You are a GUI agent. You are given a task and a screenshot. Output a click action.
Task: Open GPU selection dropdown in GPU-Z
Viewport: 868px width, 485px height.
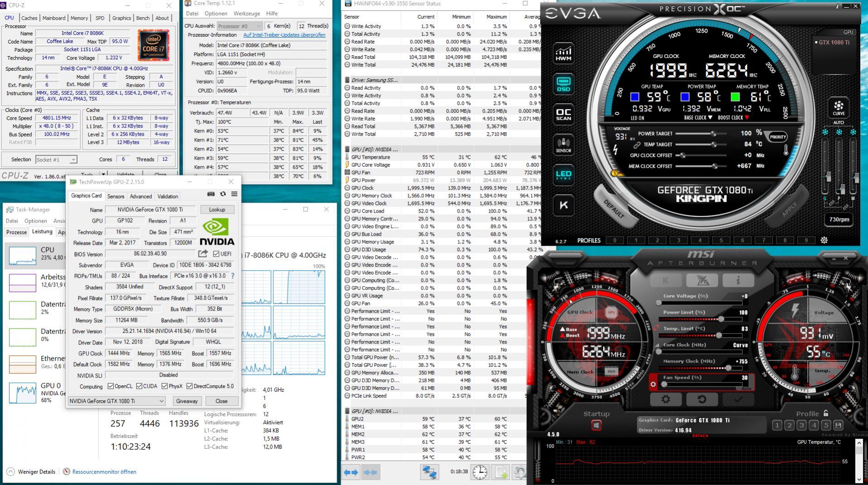(116, 401)
